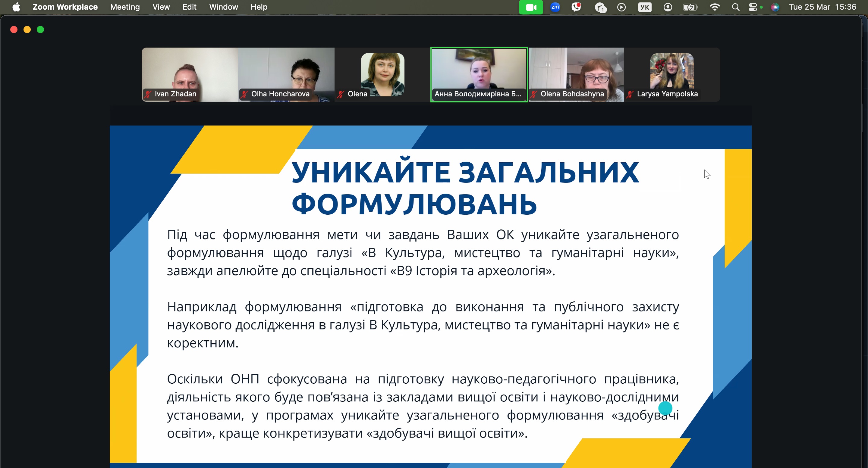Viewport: 868px width, 468px height.
Task: Open the Apple menu
Action: tap(16, 7)
